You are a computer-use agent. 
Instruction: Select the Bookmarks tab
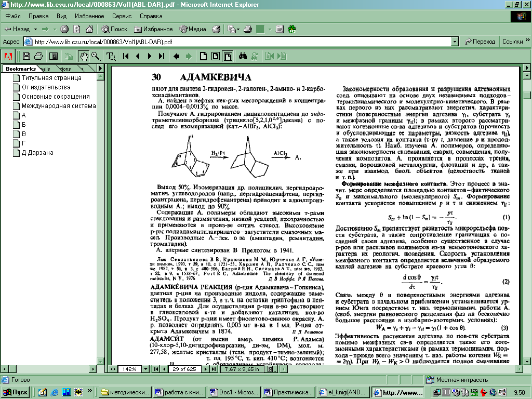(x=21, y=69)
